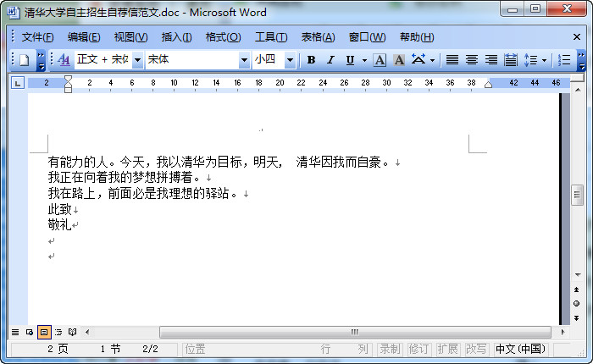Open the underline style dropdown arrow

coord(364,60)
